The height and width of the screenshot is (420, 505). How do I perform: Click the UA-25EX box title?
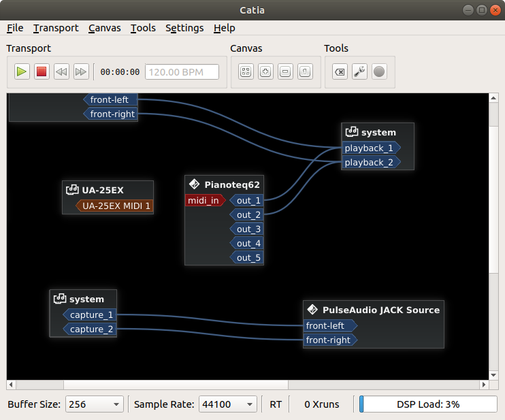pos(102,190)
